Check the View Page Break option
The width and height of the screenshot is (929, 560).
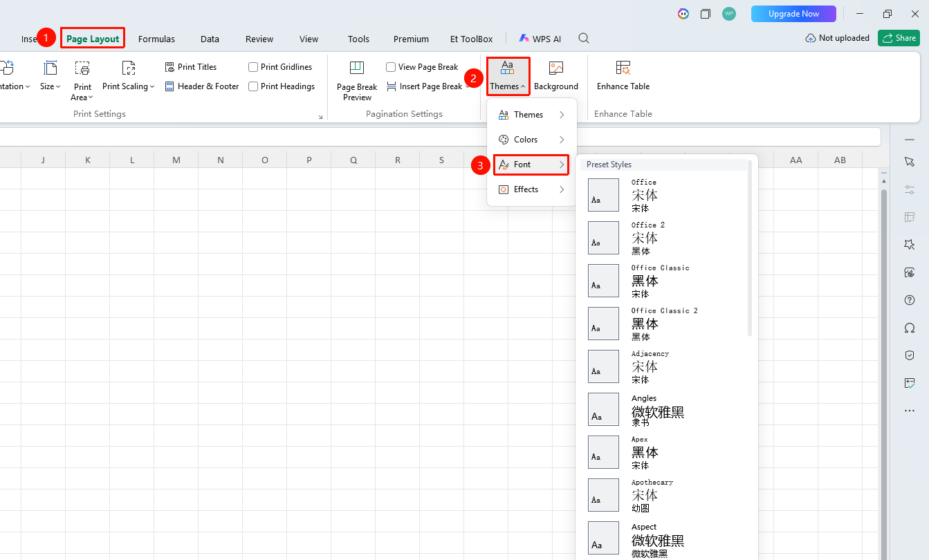pyautogui.click(x=391, y=67)
